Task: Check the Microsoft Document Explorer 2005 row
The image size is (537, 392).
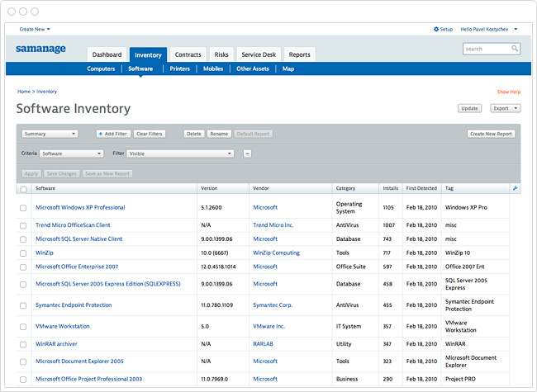Action: 23,361
